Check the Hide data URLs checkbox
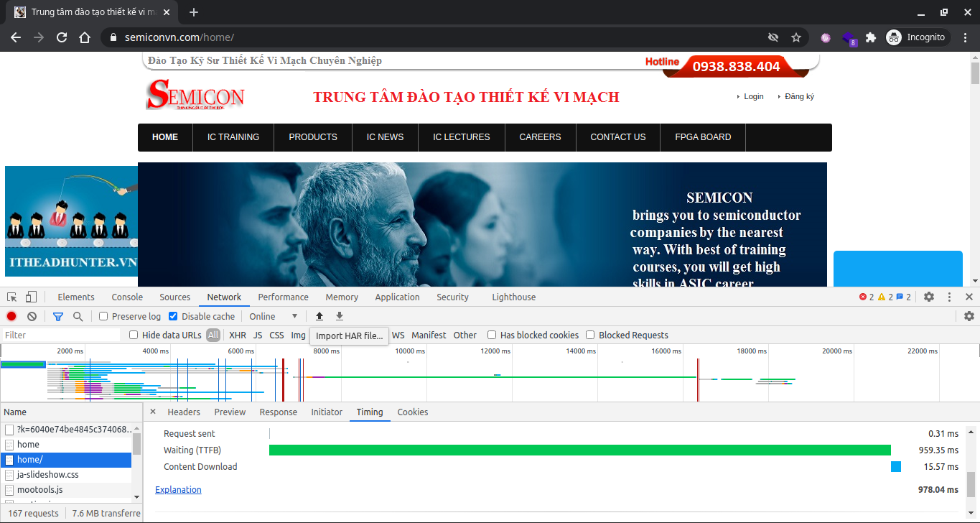This screenshot has width=980, height=523. click(x=134, y=335)
